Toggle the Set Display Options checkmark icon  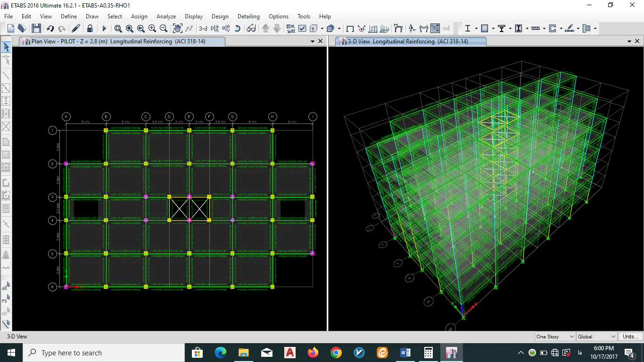(302, 29)
